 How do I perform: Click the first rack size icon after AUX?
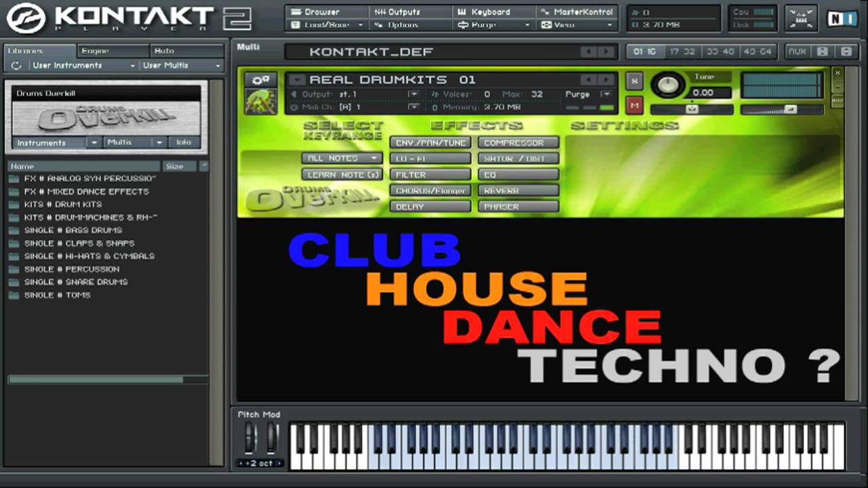click(822, 52)
